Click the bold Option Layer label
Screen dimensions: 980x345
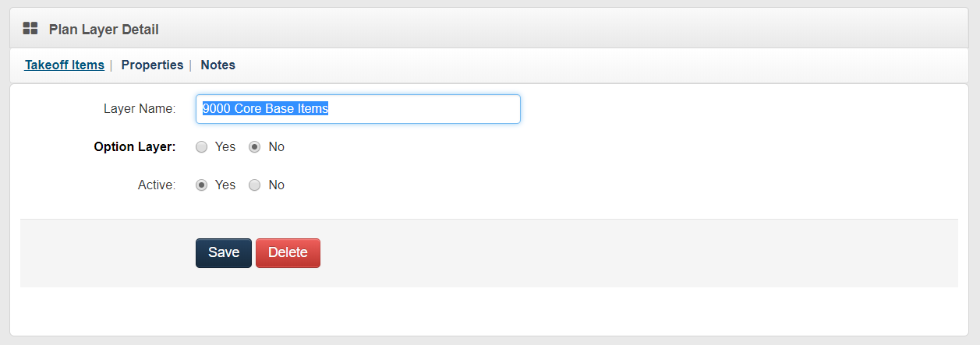pyautogui.click(x=135, y=147)
